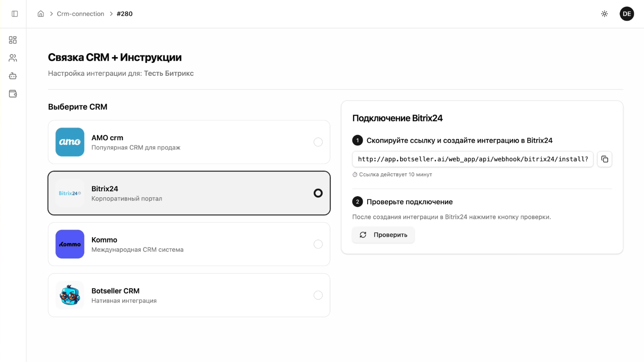Viewport: 644px width, 362px height.
Task: Click the #280 breadcrumb item
Action: coord(125,14)
